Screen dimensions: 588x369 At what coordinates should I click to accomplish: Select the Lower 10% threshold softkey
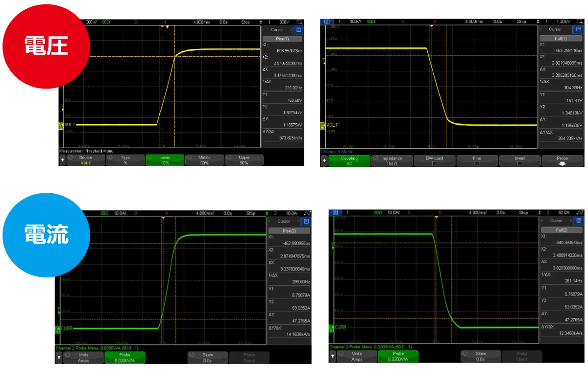[165, 160]
